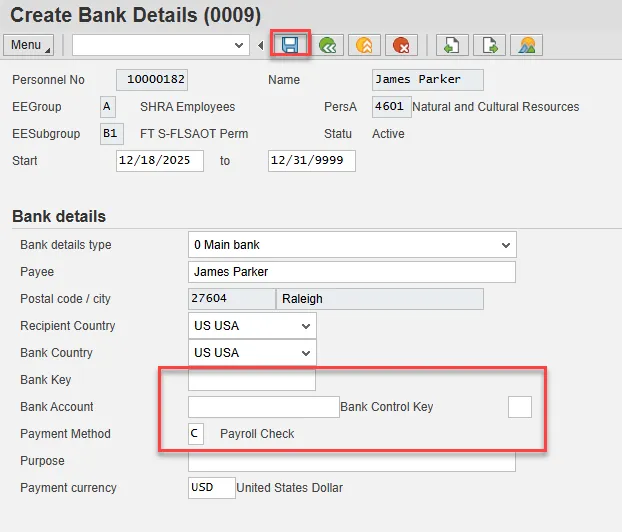
Task: Click the Bank Control Key box
Action: point(520,407)
